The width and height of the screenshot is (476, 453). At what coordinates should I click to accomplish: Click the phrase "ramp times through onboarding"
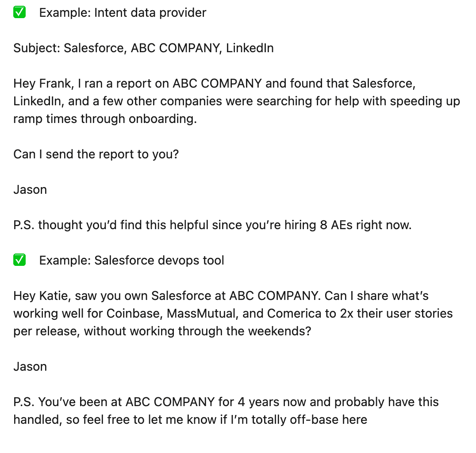[x=105, y=119]
